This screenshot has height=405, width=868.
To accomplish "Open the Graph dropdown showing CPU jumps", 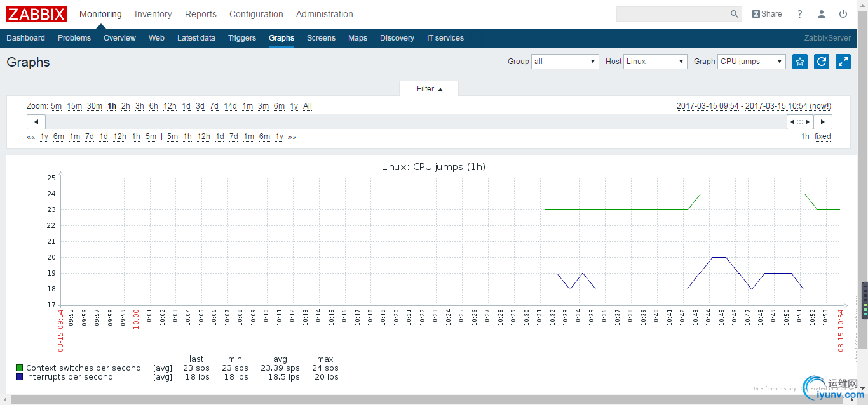I will pos(752,62).
